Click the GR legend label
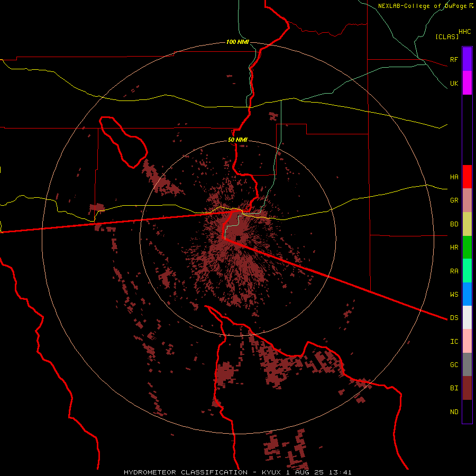This screenshot has height=476, width=476. click(454, 200)
